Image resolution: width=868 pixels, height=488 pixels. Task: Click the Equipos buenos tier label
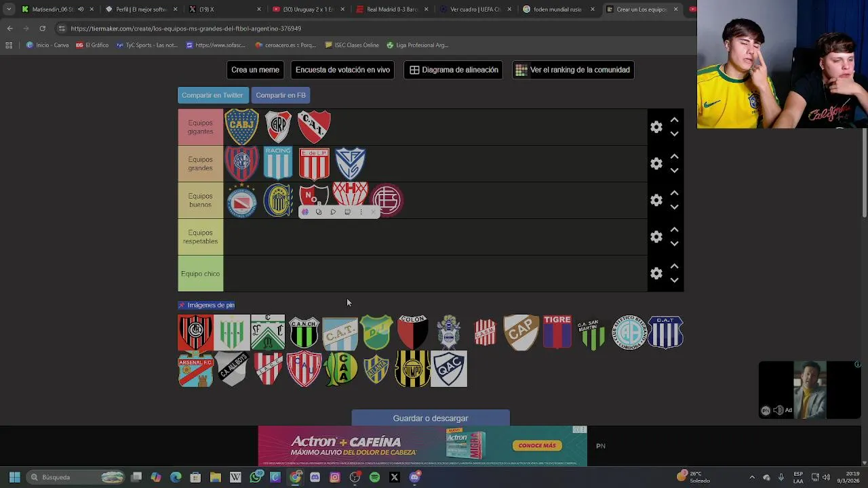pyautogui.click(x=200, y=200)
